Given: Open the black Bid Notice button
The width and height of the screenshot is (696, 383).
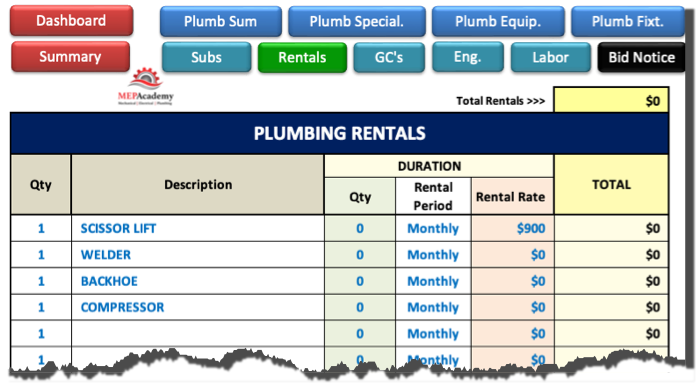Looking at the screenshot, I should (641, 57).
